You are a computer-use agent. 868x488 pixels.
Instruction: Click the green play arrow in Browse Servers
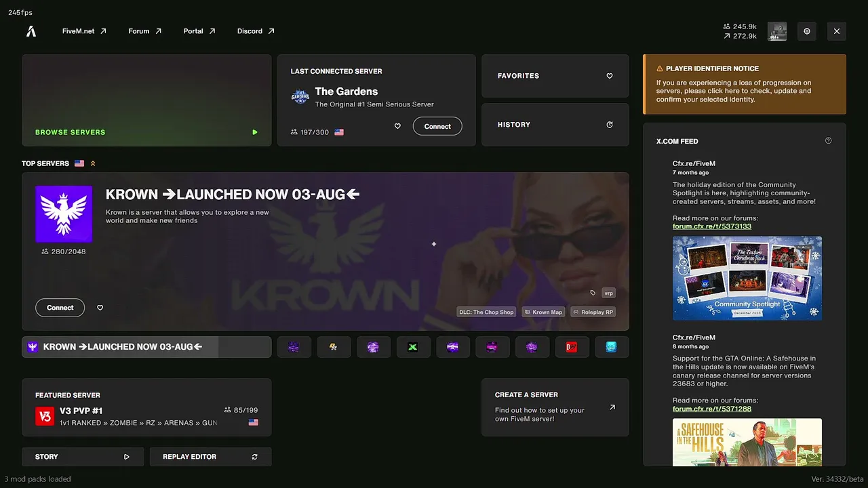point(255,132)
